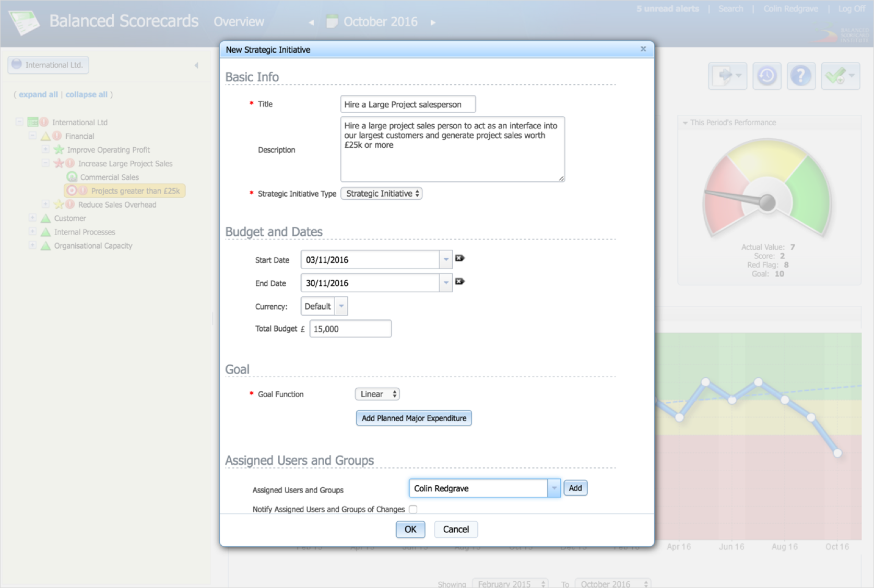Open the Start Date picker dropdown
The image size is (874, 588).
(446, 259)
